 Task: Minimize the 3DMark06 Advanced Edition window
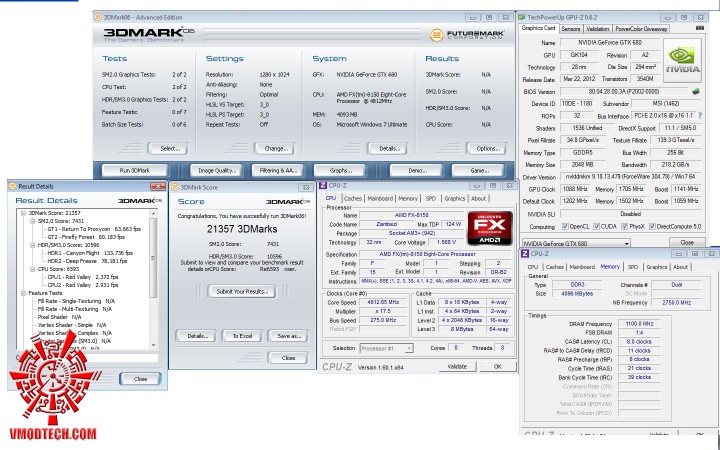pos(472,17)
